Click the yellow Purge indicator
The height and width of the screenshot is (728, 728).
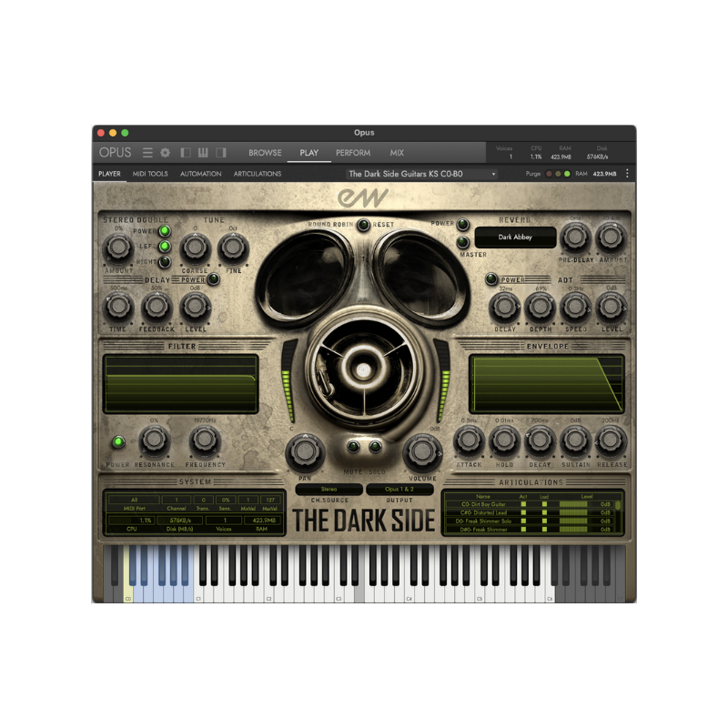coord(558,174)
